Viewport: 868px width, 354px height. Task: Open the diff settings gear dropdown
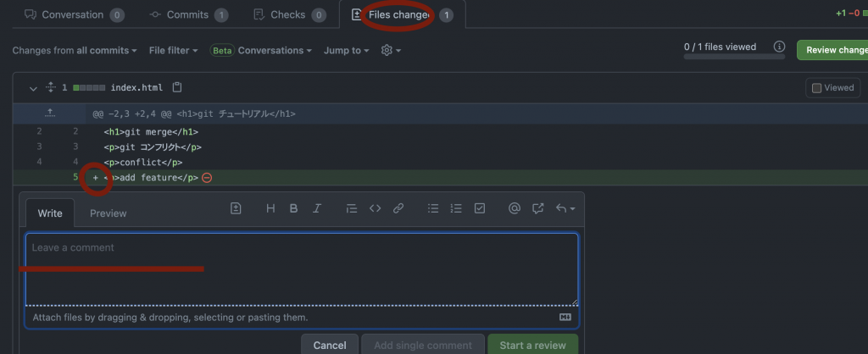[391, 50]
